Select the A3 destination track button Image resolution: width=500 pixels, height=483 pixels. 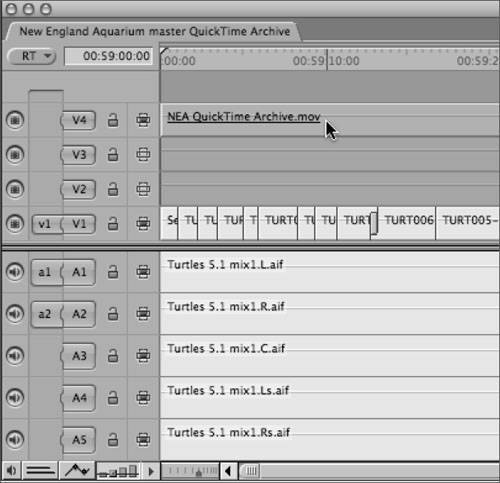pos(79,356)
